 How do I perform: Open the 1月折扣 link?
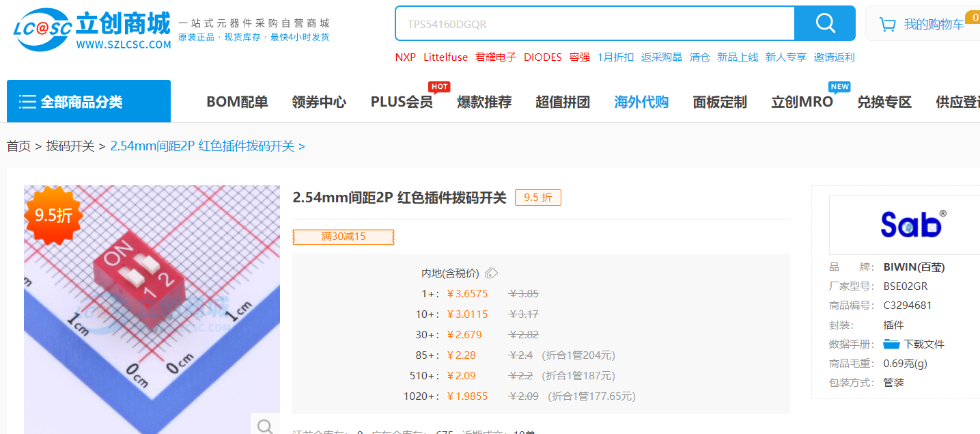tap(615, 57)
